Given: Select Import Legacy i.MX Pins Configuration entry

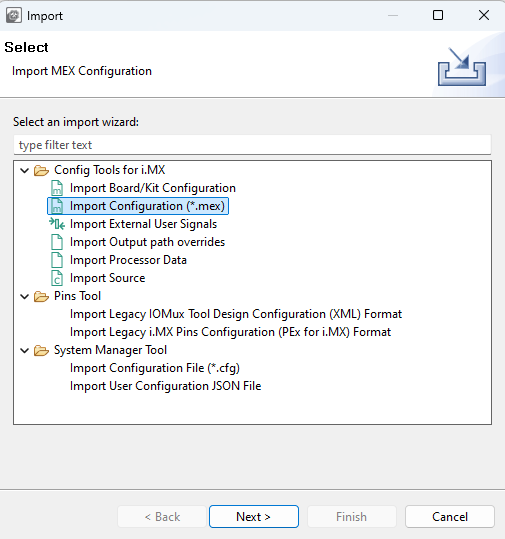Looking at the screenshot, I should point(230,332).
